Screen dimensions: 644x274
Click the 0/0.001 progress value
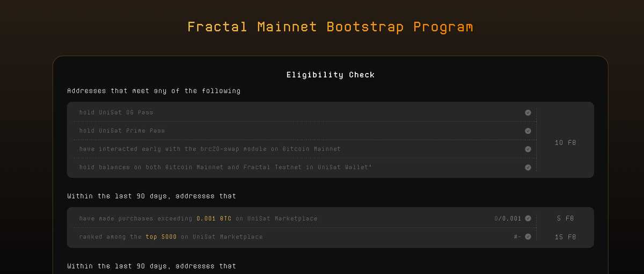coord(508,219)
